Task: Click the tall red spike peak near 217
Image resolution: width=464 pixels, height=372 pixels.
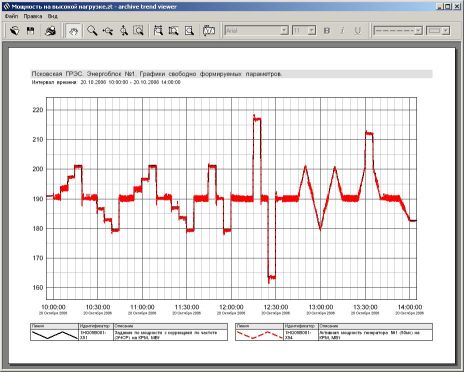Action: (x=257, y=118)
